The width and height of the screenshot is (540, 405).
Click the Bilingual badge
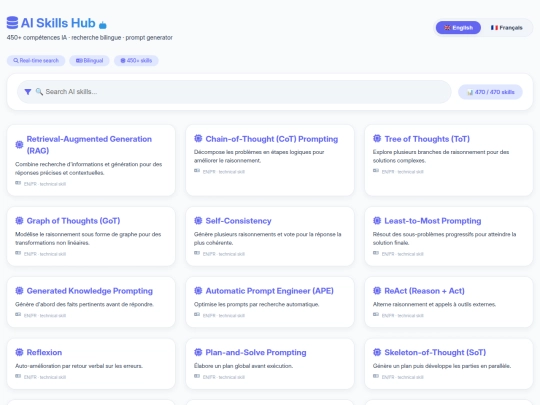(x=89, y=61)
